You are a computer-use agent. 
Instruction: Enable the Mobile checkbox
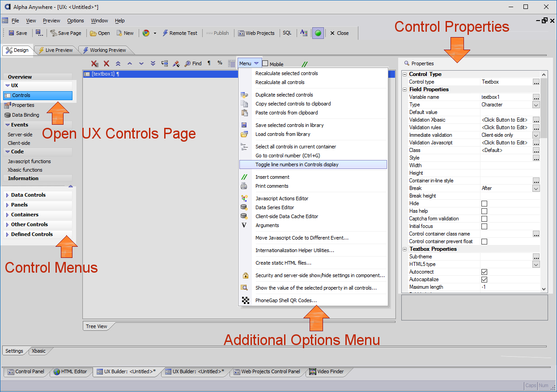click(265, 63)
